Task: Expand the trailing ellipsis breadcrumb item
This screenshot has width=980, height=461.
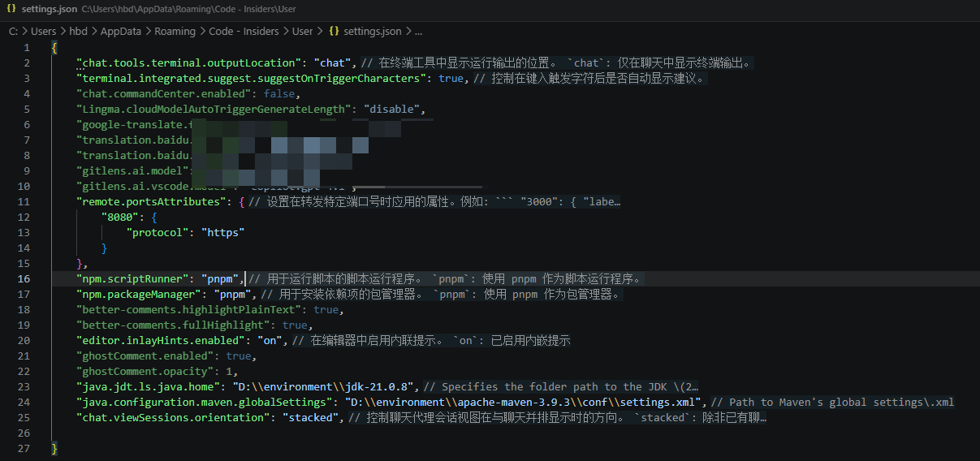Action: click(418, 32)
